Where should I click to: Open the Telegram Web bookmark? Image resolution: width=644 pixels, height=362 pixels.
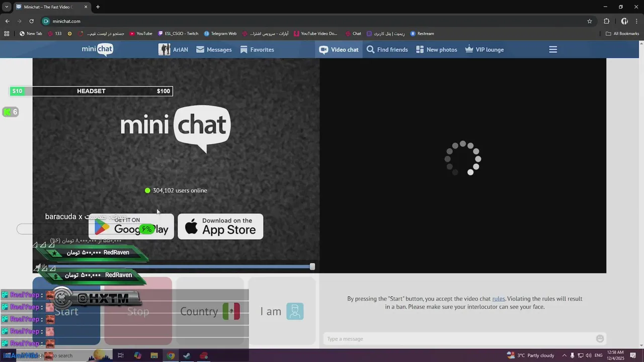[220, 34]
